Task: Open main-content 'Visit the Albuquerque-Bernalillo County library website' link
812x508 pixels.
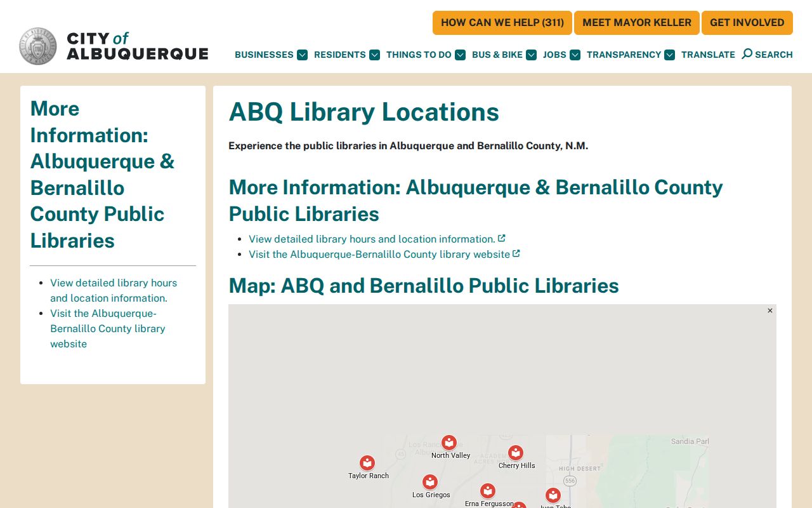Action: [384, 254]
